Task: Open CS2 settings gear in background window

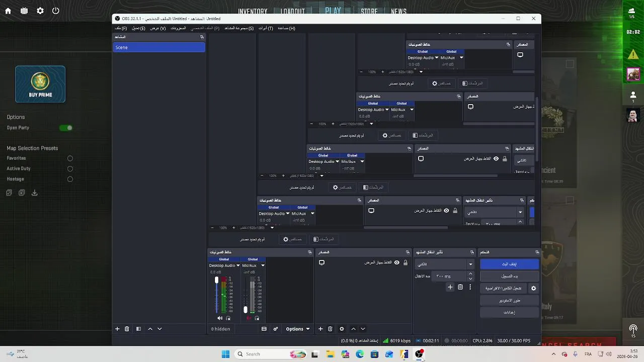Action: (x=40, y=11)
